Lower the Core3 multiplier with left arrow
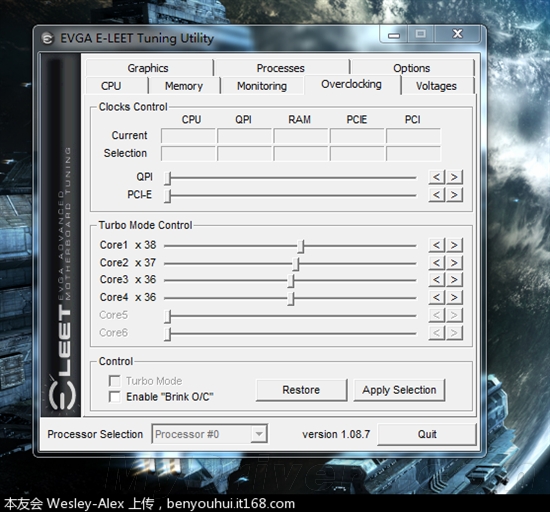550x512 pixels. pyautogui.click(x=437, y=279)
